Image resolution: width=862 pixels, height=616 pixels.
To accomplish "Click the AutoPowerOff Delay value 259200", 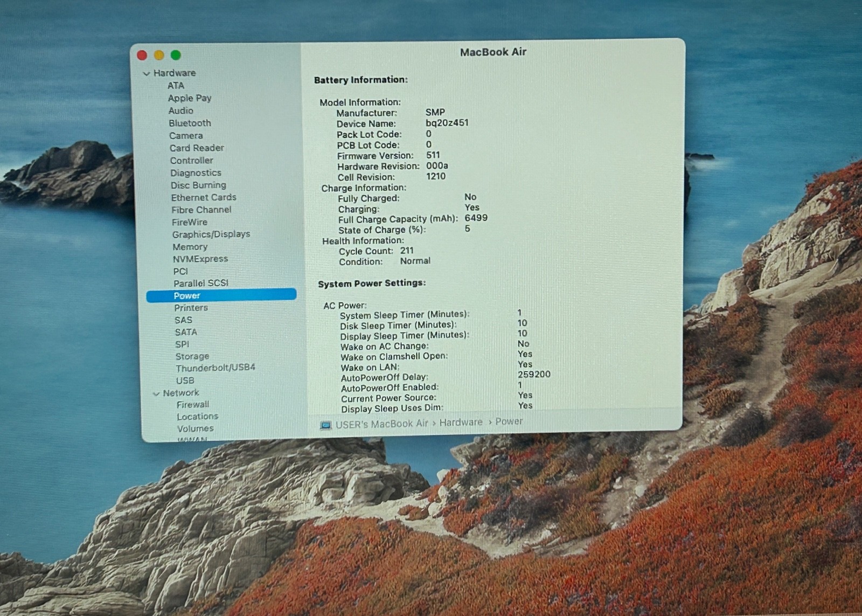I will tap(534, 375).
